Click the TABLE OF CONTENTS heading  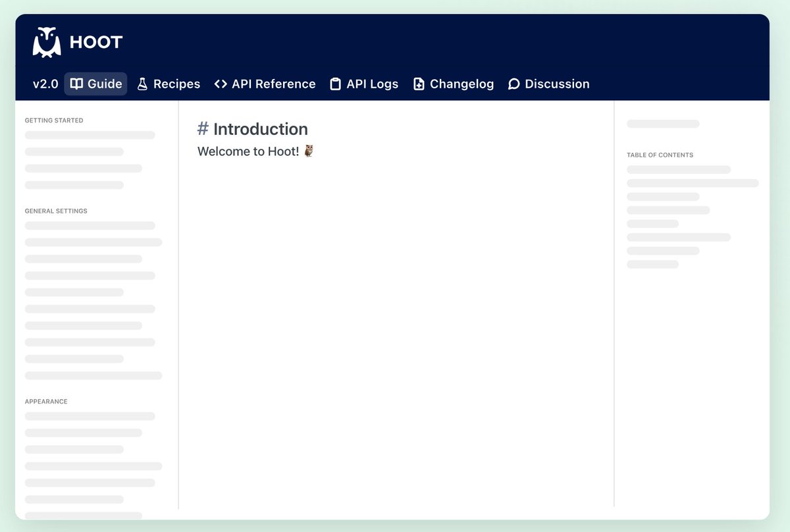[660, 155]
